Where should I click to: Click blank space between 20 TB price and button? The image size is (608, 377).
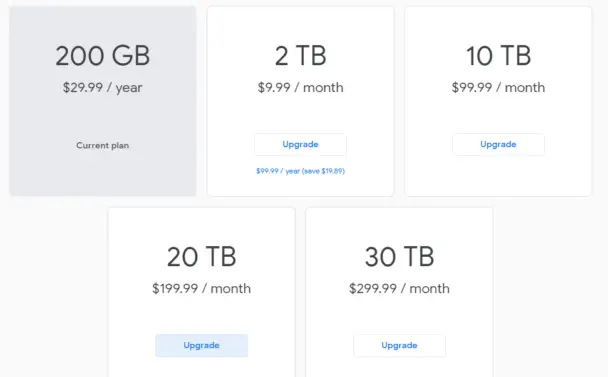(202, 315)
